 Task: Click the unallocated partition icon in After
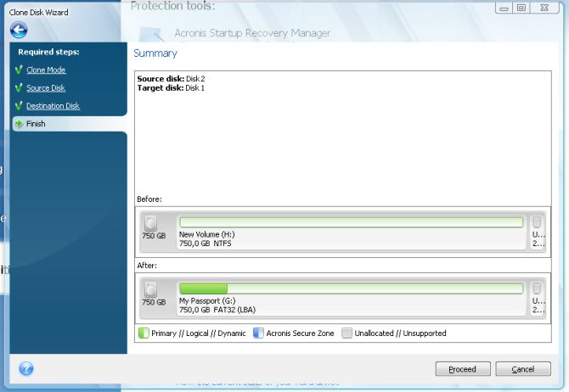click(537, 288)
